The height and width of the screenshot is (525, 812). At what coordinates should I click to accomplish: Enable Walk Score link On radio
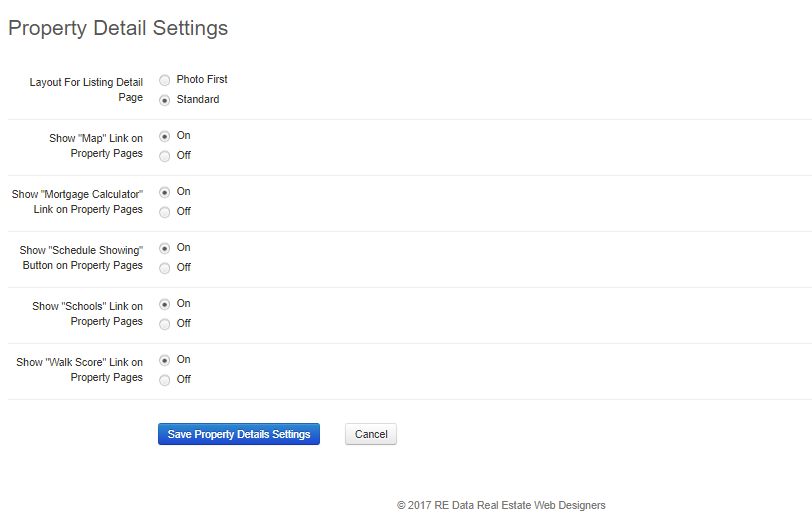(165, 360)
